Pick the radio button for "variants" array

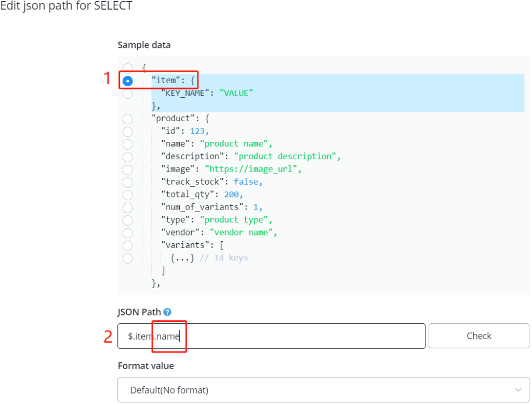128,245
